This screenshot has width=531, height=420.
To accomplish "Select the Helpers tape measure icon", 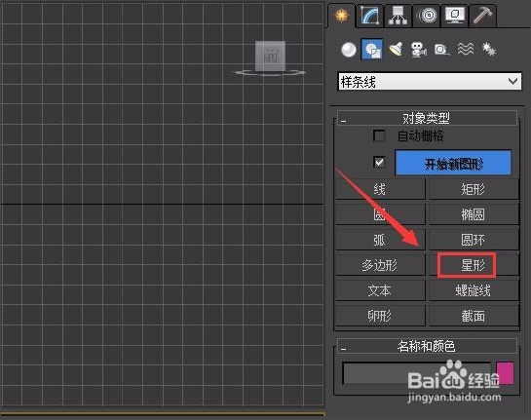I will tap(441, 50).
